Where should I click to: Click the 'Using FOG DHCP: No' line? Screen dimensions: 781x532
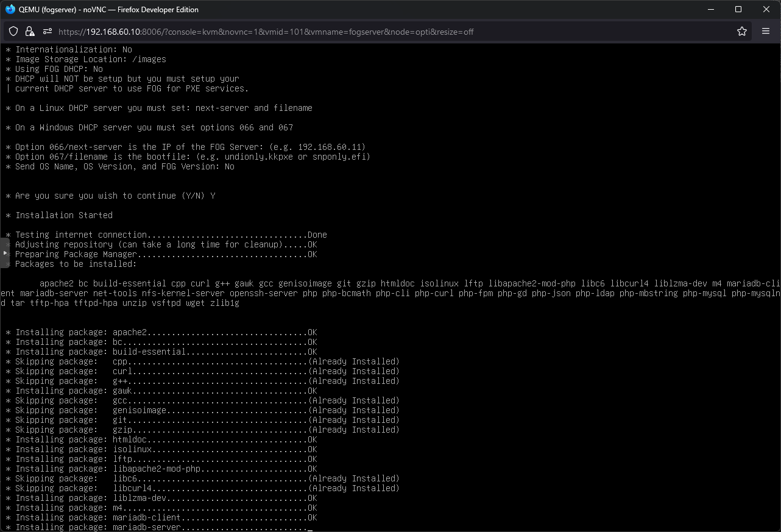[x=54, y=69]
